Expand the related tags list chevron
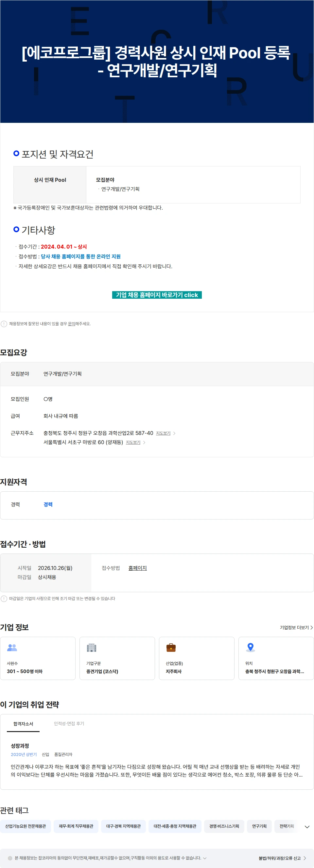314x868 pixels. tap(307, 826)
